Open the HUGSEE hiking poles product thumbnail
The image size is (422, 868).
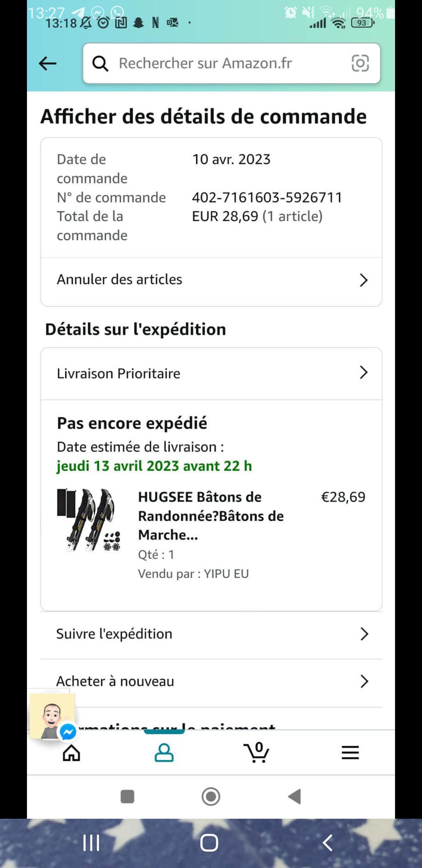coord(89,520)
